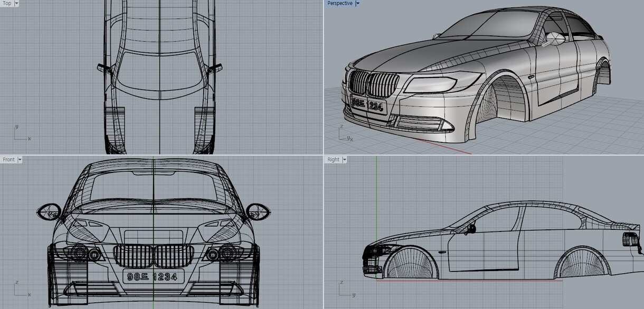Select the Front viewport title label
This screenshot has height=309, width=644.
pyautogui.click(x=9, y=159)
